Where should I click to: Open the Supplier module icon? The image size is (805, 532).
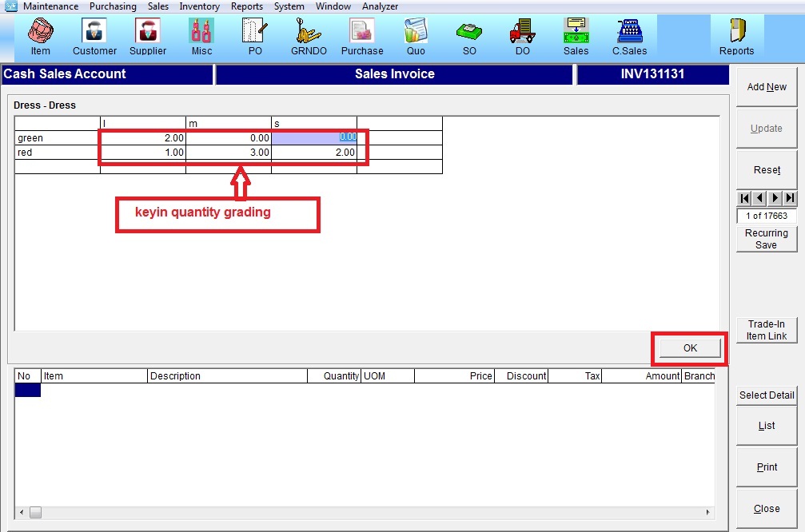click(148, 37)
